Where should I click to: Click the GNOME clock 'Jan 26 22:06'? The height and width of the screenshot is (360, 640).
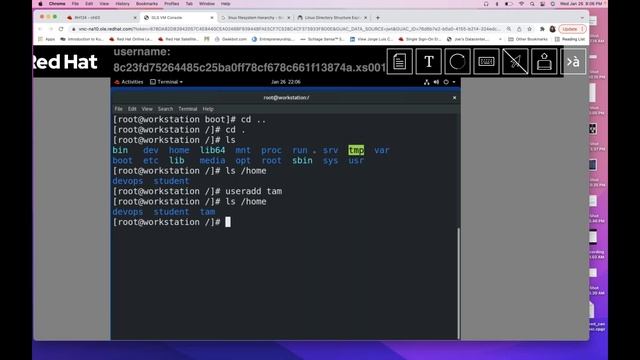[286, 82]
